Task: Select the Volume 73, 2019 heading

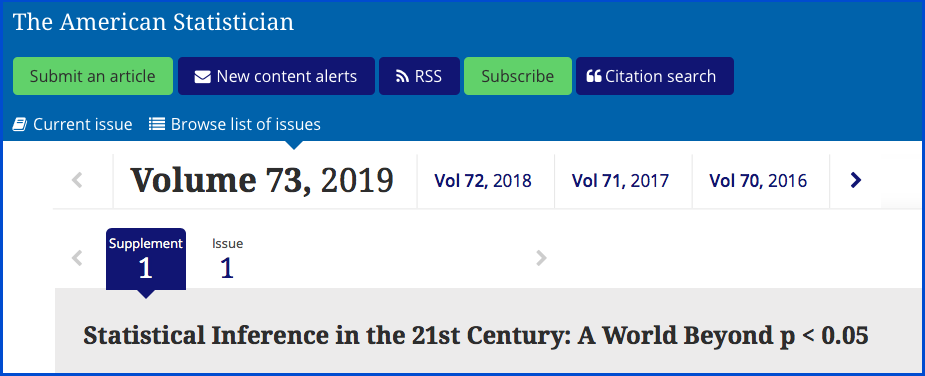Action: pyautogui.click(x=262, y=181)
